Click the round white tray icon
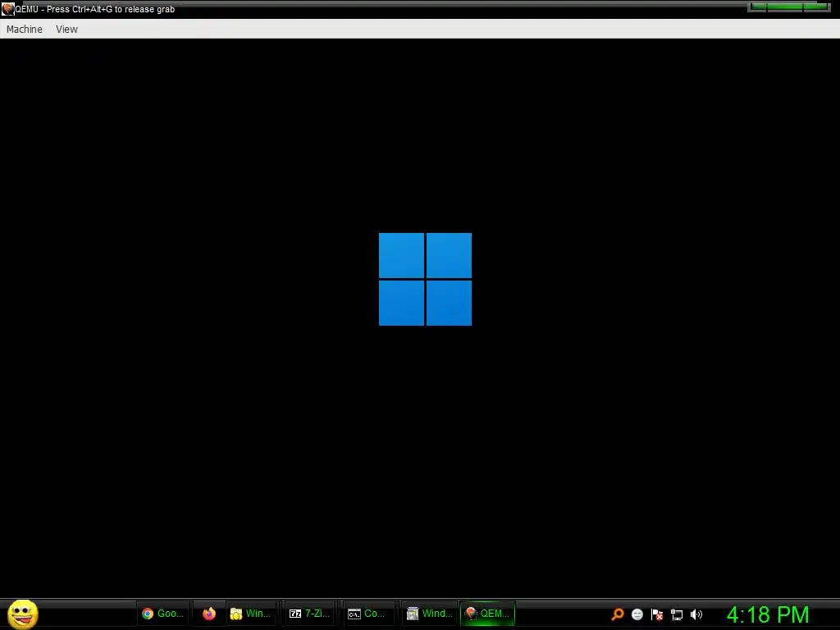Viewport: 840px width, 630px height. point(637,614)
